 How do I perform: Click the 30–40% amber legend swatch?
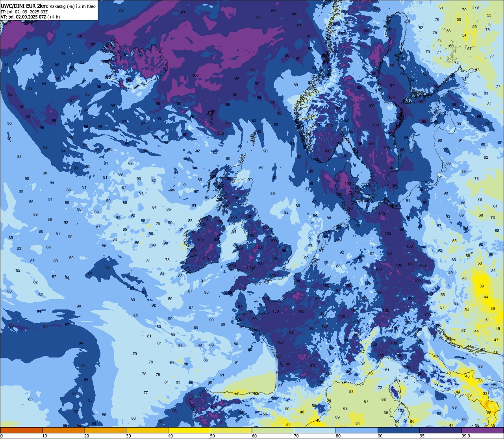pos(147,430)
